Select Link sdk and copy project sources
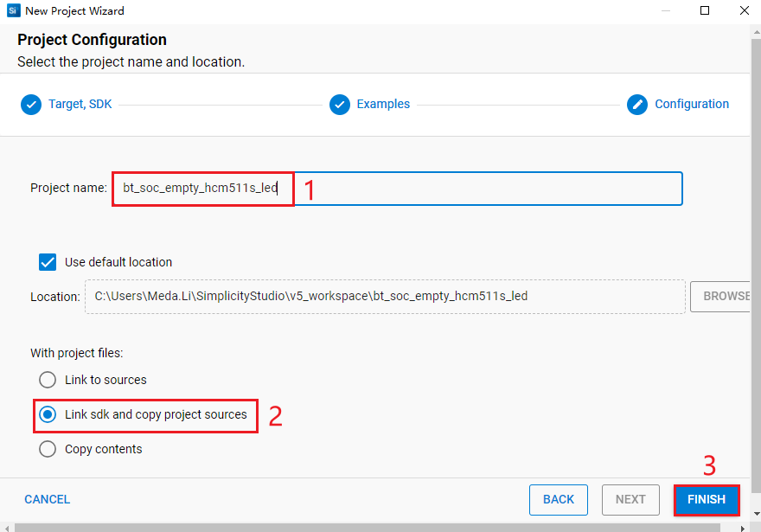 48,414
